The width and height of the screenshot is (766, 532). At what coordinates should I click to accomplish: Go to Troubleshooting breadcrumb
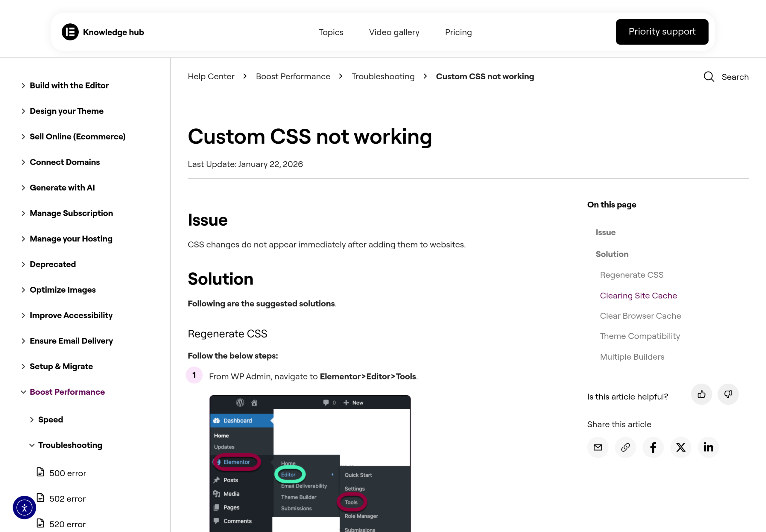pyautogui.click(x=383, y=76)
